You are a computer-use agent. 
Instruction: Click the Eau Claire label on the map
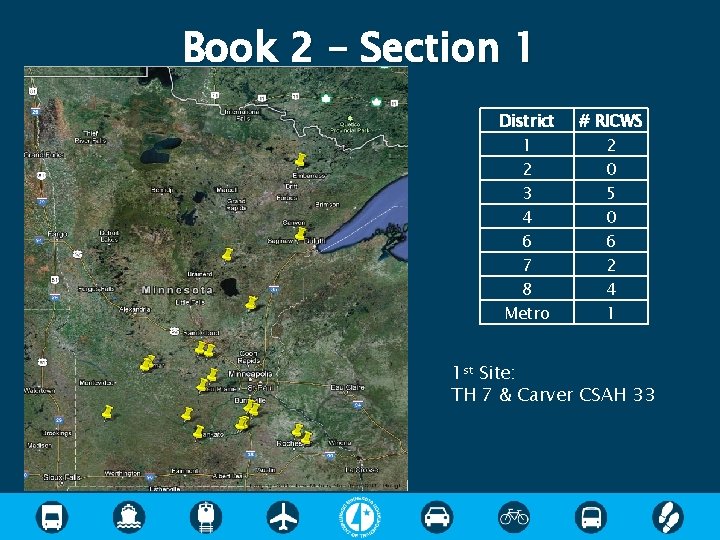(348, 387)
